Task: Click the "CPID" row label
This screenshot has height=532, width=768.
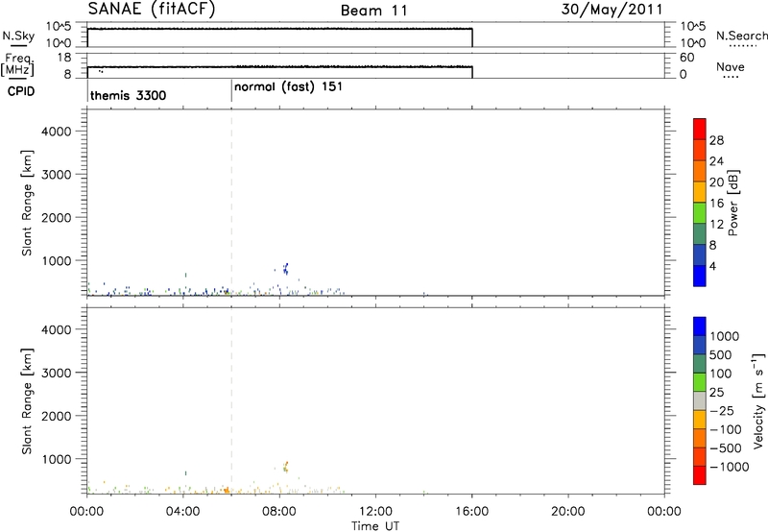Action: pos(21,91)
